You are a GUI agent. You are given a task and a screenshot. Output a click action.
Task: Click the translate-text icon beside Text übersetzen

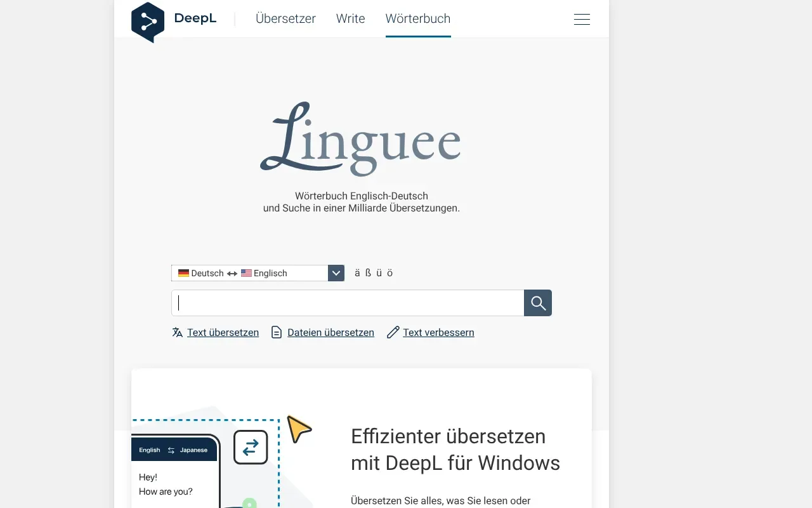(177, 332)
